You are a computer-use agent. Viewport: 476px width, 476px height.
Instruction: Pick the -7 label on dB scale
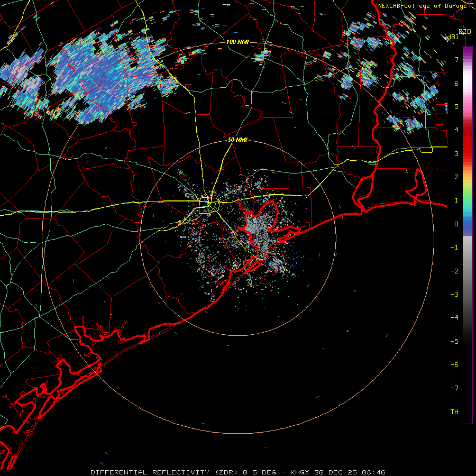(454, 388)
